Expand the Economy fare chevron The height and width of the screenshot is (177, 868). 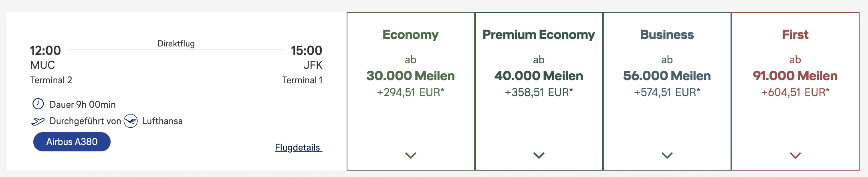[411, 155]
